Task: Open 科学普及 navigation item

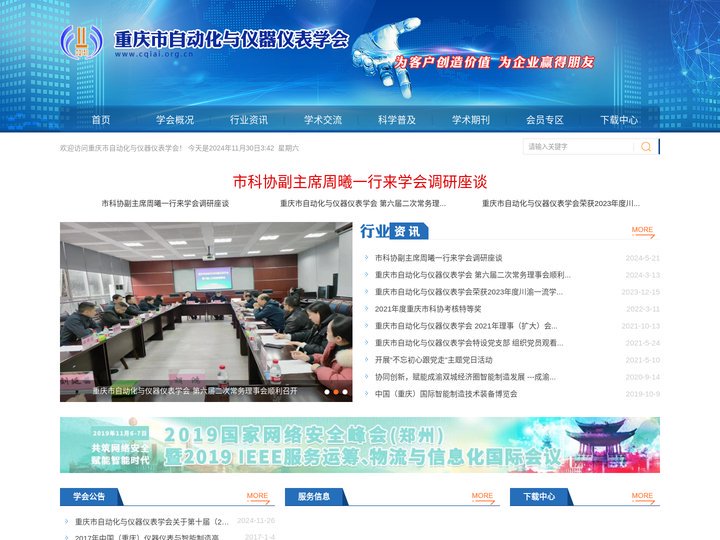Action: [x=397, y=120]
